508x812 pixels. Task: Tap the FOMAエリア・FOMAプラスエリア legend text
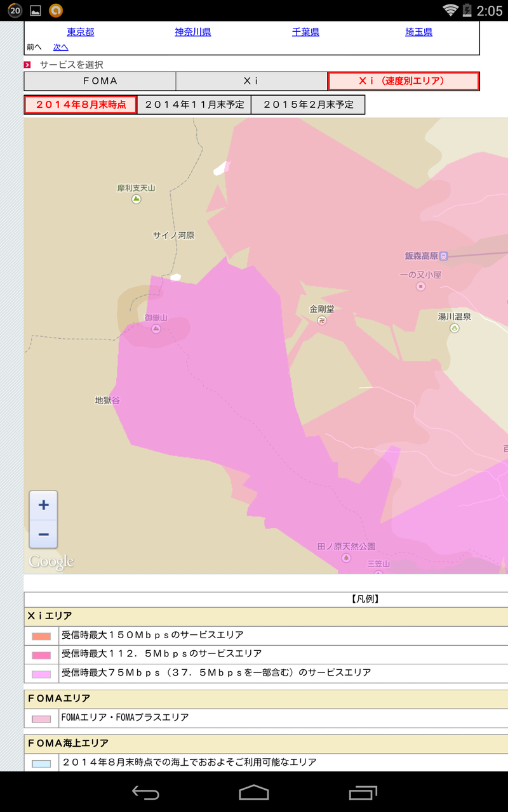(125, 718)
